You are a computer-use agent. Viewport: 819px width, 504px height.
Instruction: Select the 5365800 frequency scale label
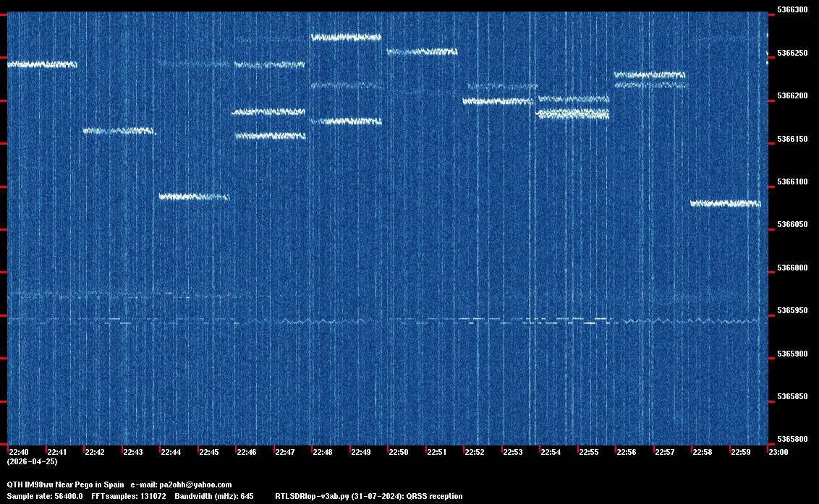[791, 440]
